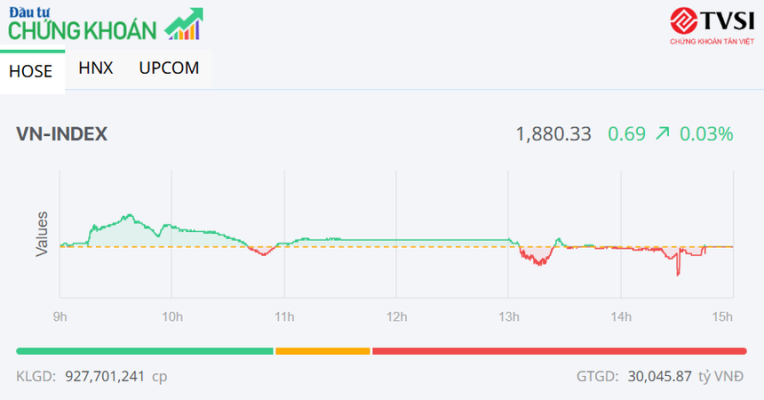Click the bar chart icon in logo
Screen dimensions: 764x400
[182, 30]
